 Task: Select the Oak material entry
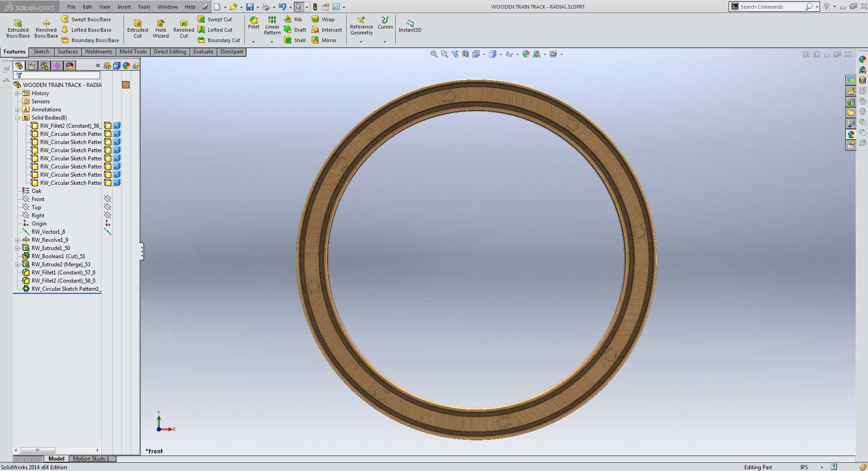point(36,191)
